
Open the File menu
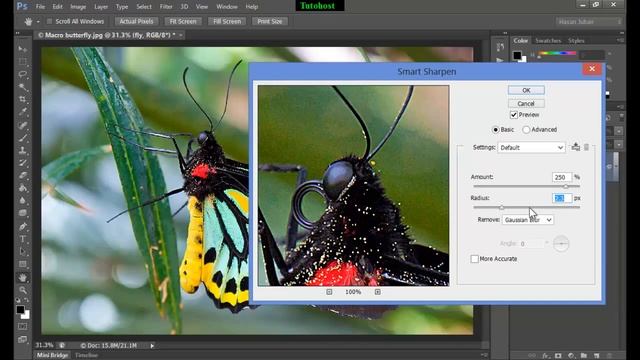point(40,7)
